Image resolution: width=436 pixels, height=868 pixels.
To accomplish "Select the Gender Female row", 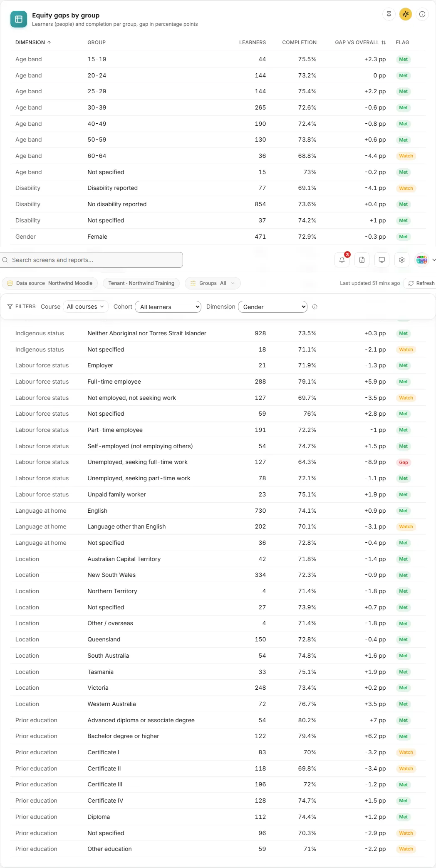I will click(x=218, y=237).
